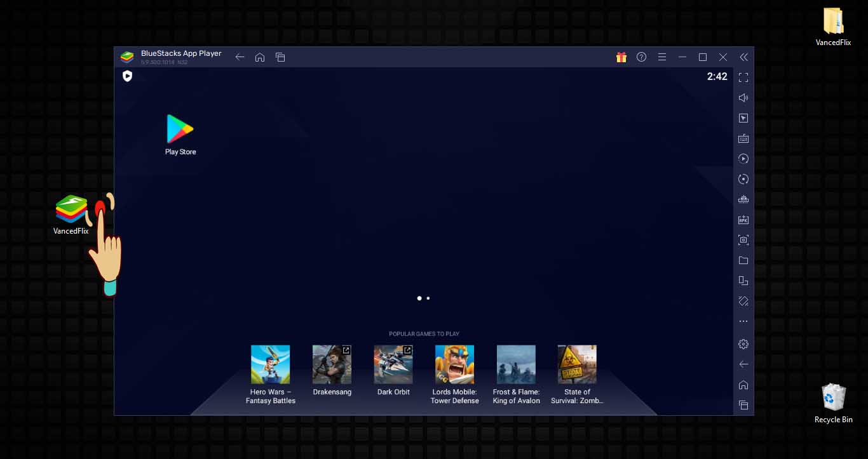Click the play-circle macro icon in sidebar
Viewport: 868px width, 459px height.
pyautogui.click(x=743, y=159)
